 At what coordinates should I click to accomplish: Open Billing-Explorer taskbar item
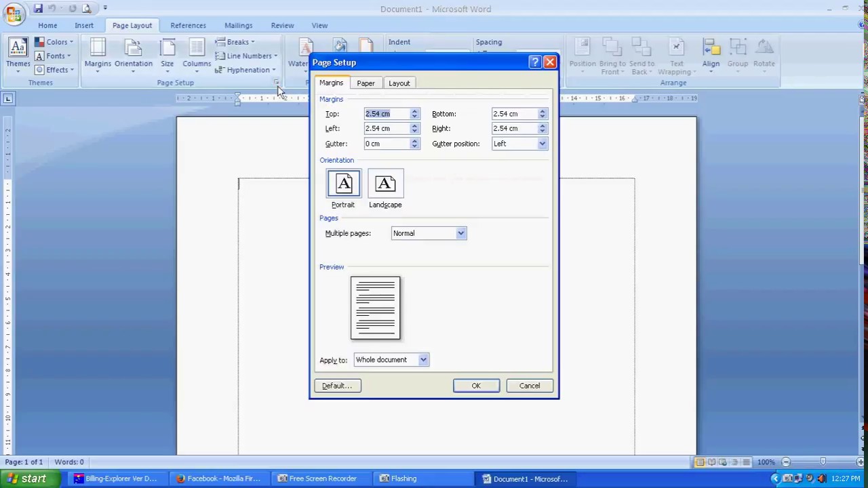click(x=117, y=479)
